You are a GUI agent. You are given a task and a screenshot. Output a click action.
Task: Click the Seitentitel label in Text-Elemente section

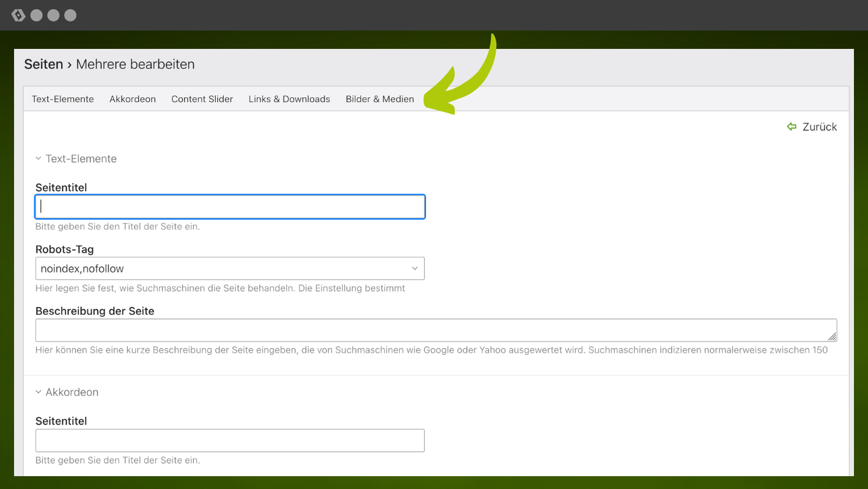click(x=61, y=188)
